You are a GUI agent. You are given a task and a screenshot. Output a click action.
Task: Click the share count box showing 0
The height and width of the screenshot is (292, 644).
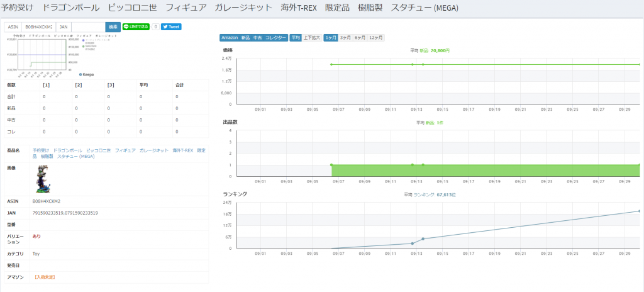click(155, 27)
